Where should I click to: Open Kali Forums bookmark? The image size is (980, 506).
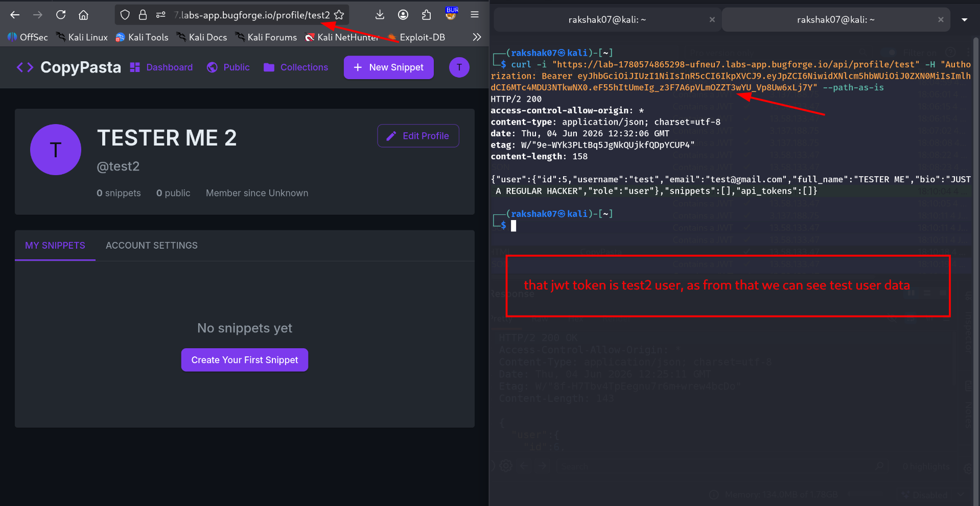click(266, 37)
